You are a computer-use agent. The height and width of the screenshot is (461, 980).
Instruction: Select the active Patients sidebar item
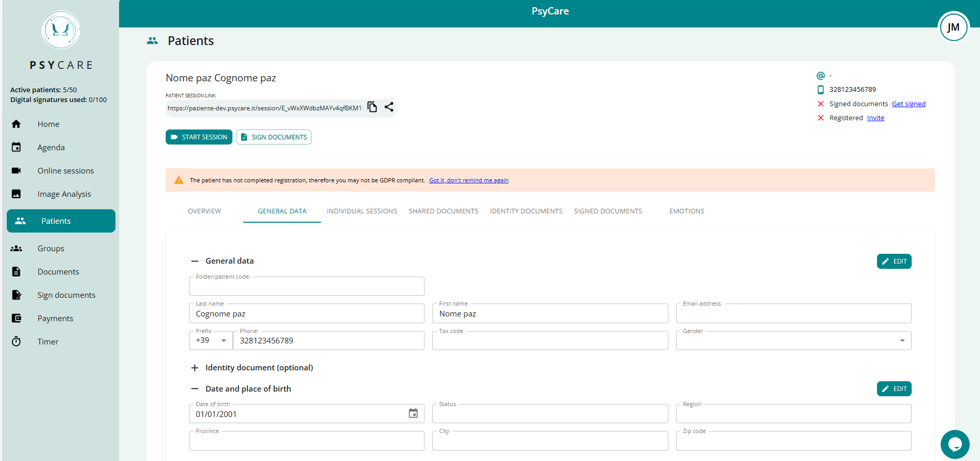click(x=61, y=221)
